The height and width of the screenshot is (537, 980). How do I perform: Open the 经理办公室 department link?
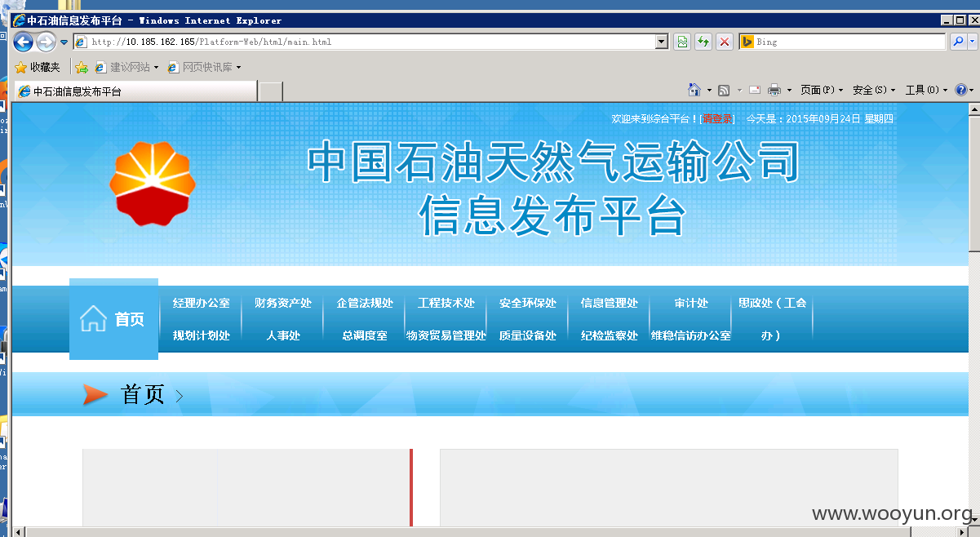coord(202,303)
